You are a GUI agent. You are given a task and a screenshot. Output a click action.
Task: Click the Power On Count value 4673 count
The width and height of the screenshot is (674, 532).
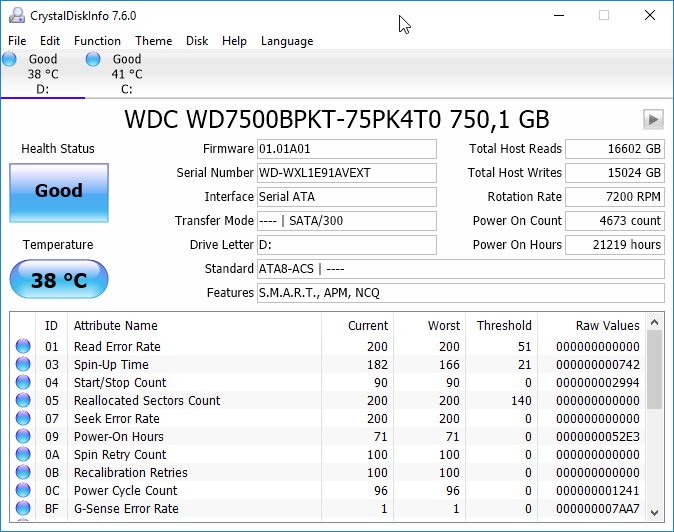[x=615, y=221]
